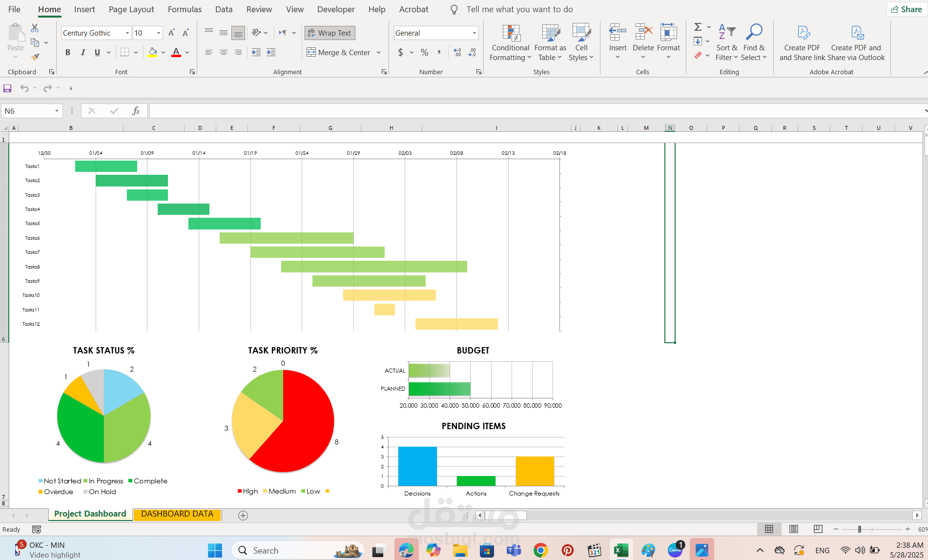This screenshot has width=928, height=560.
Task: Expand Merge & Center dropdown arrow
Action: (x=379, y=52)
